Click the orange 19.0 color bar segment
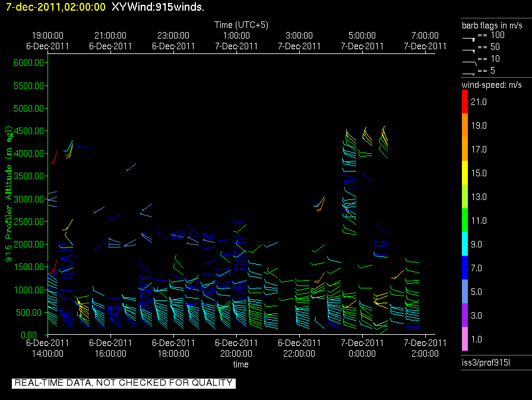532x400 pixels. tap(465, 125)
